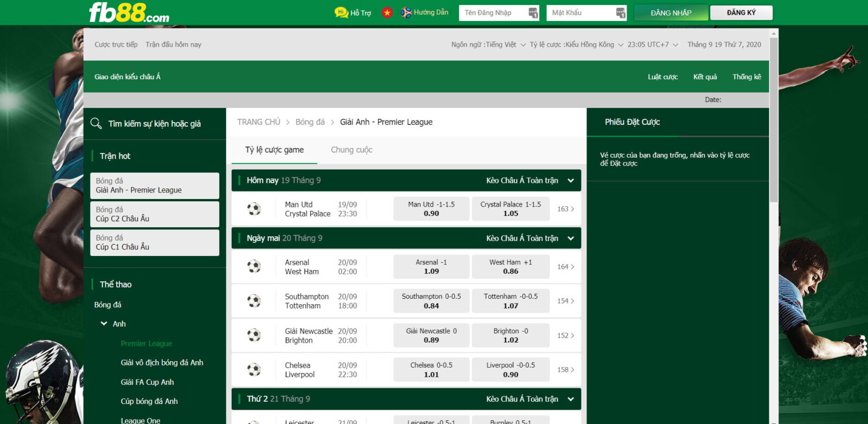
Task: Click the Vietnam flag icon
Action: [387, 12]
